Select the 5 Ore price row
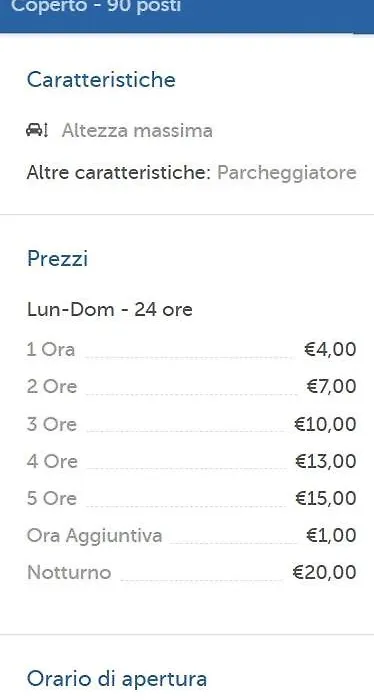Image resolution: width=374 pixels, height=700 pixels. [x=191, y=498]
